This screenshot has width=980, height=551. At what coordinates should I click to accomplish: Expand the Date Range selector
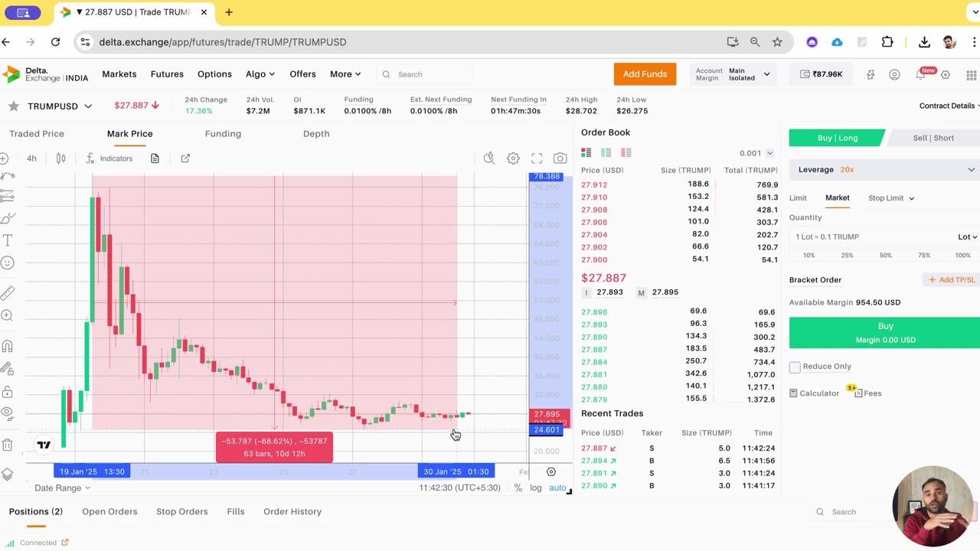point(62,487)
